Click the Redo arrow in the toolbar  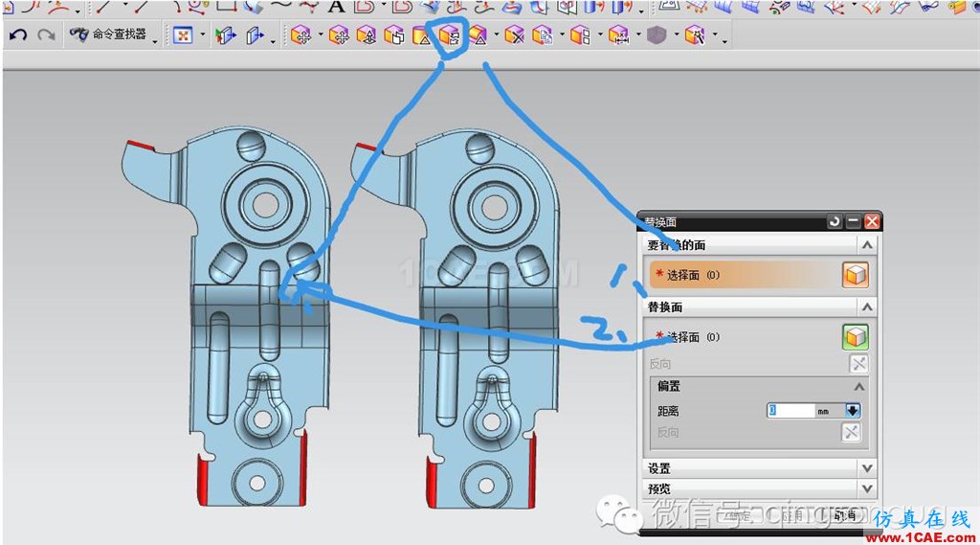click(x=46, y=35)
